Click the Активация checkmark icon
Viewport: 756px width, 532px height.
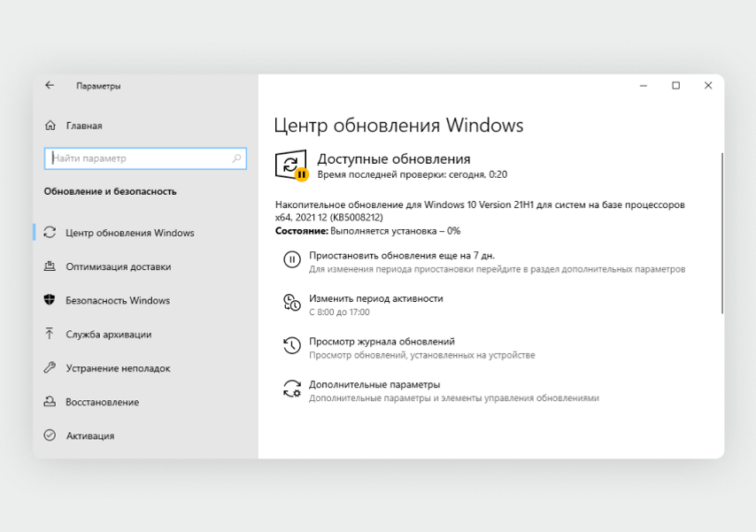50,435
